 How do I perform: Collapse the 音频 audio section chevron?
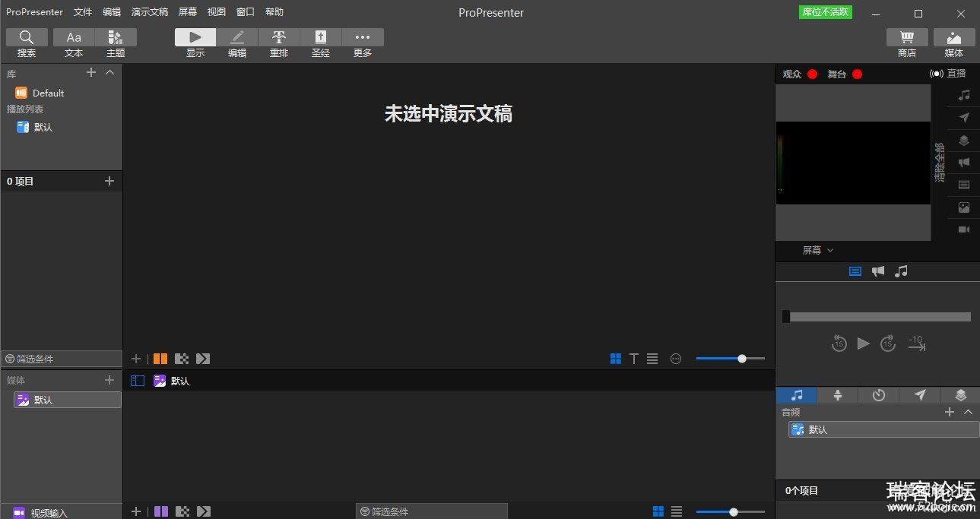[968, 412]
